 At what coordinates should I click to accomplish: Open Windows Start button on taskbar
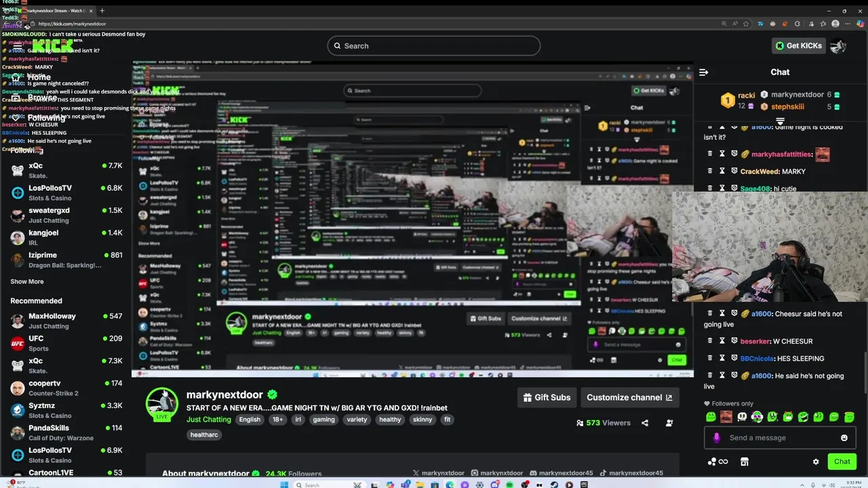(x=284, y=485)
